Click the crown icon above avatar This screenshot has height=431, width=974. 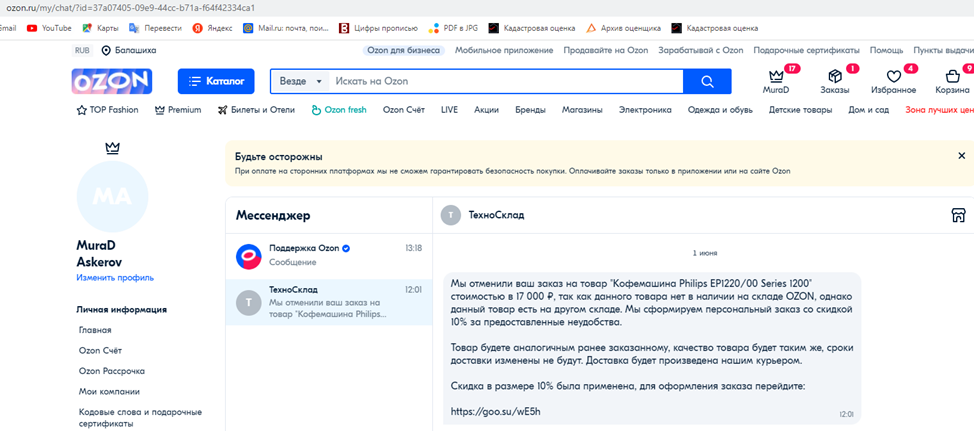click(x=112, y=148)
